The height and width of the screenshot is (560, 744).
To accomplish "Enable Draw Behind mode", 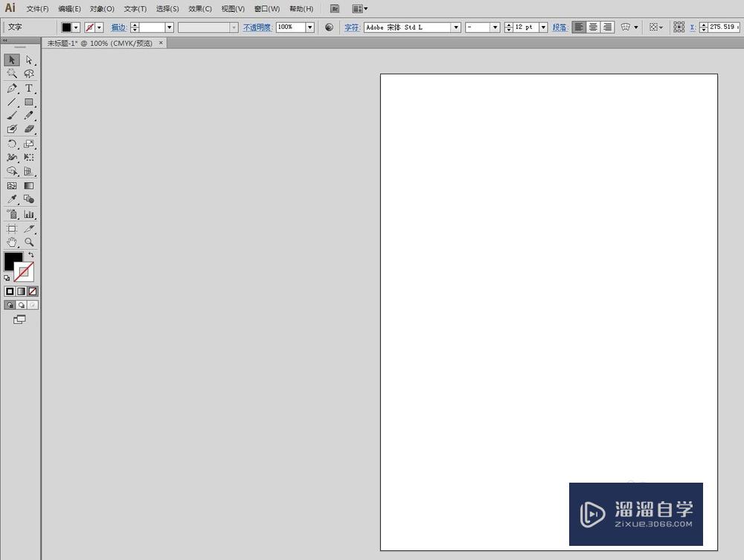I will click(x=22, y=305).
